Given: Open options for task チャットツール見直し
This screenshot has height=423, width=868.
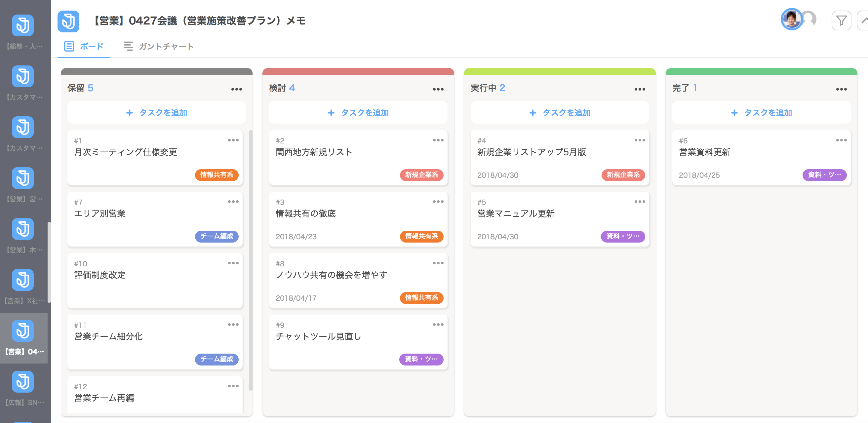Looking at the screenshot, I should pyautogui.click(x=438, y=325).
